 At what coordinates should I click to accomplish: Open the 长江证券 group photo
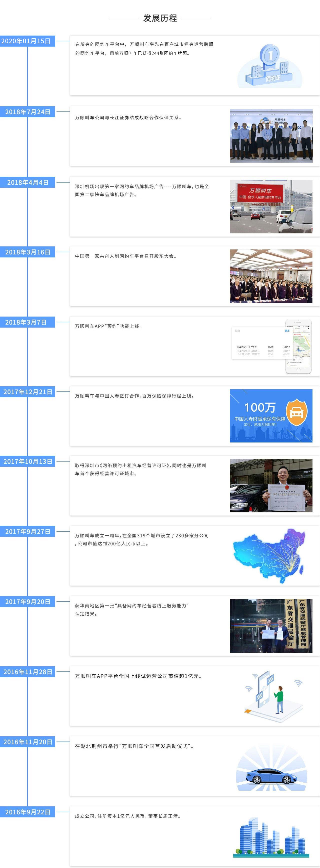pyautogui.click(x=271, y=136)
